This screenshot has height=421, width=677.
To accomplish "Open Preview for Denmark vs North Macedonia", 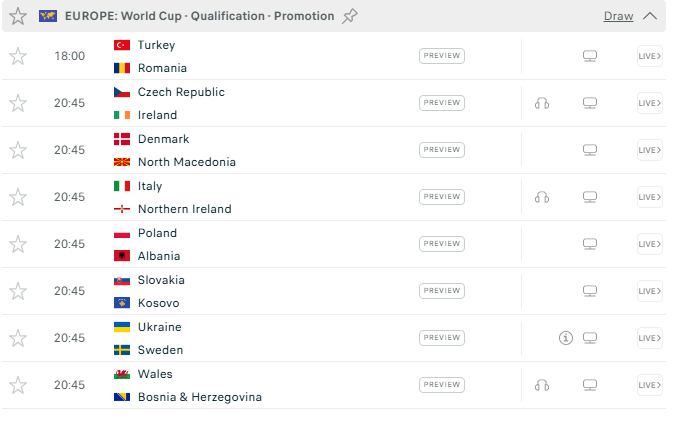I will (x=442, y=150).
